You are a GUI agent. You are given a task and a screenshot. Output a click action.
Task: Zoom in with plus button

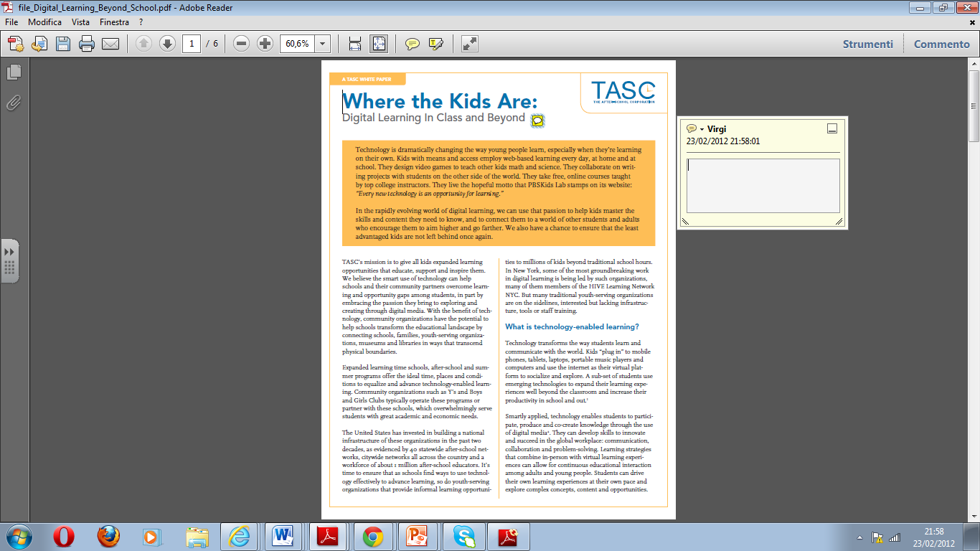point(265,44)
